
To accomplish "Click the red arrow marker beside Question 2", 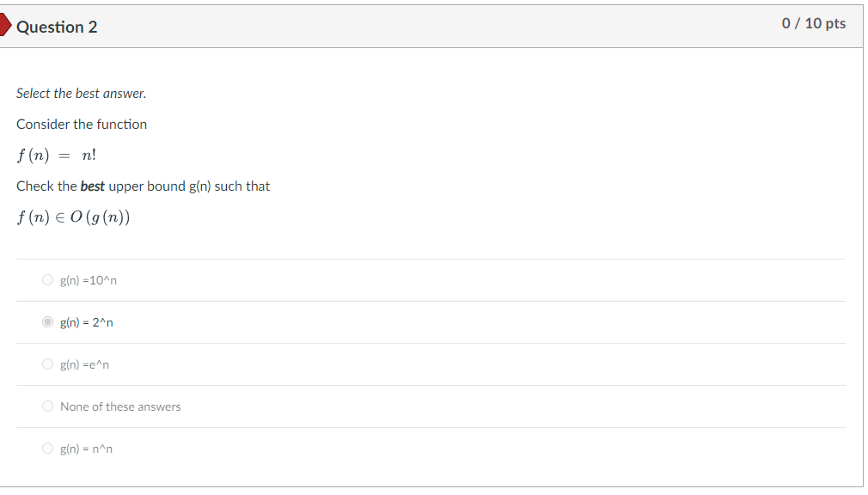I will (x=5, y=26).
